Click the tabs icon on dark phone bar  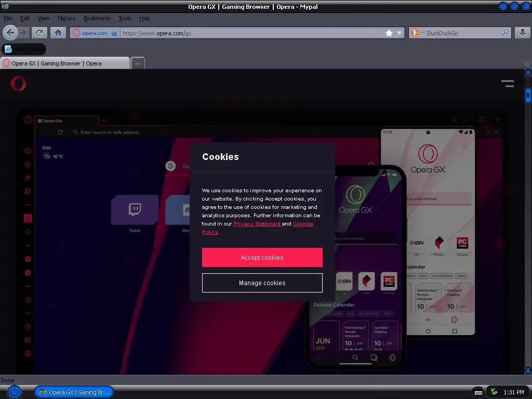[374, 357]
